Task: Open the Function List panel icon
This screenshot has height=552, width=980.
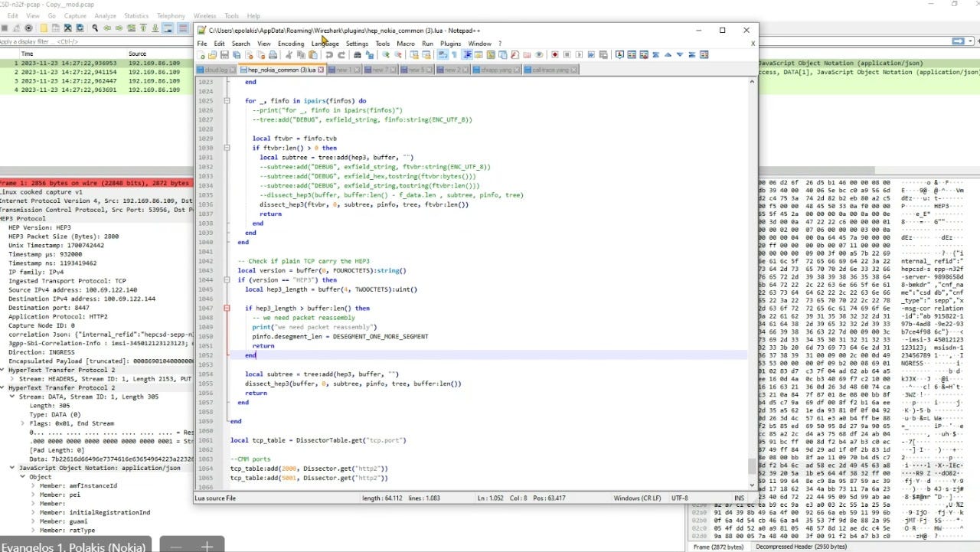Action: pos(515,55)
